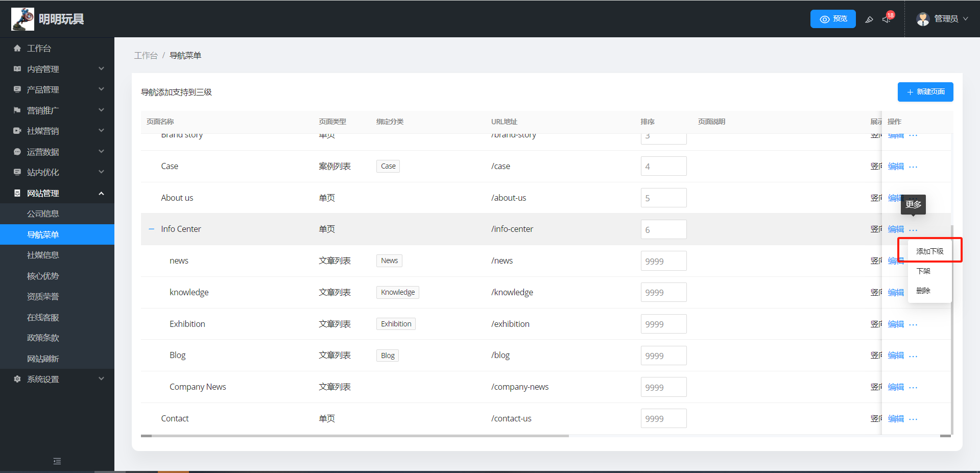Click the Knowledge category tag
This screenshot has width=980, height=473.
(398, 292)
